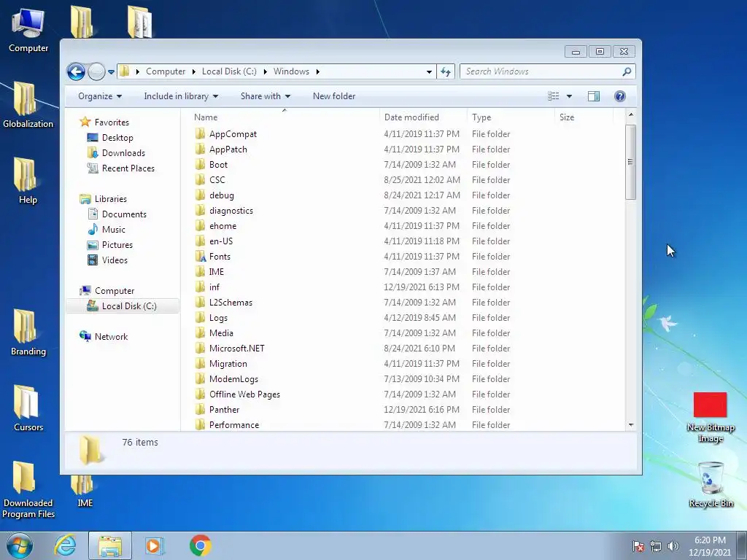Open Include in library menu
This screenshot has width=747, height=560.
pos(181,96)
